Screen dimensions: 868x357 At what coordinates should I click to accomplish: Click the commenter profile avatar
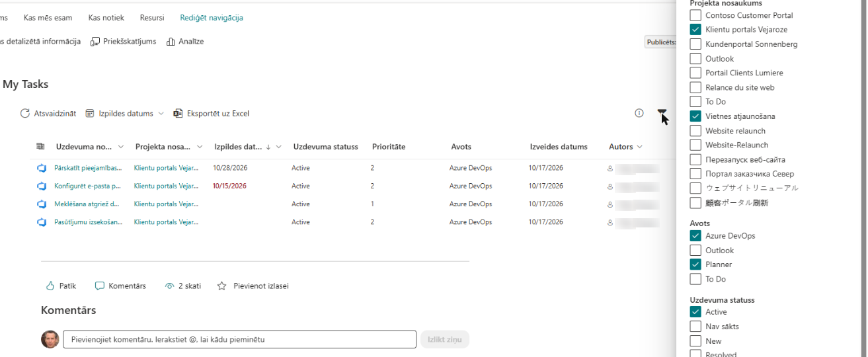[50, 340]
